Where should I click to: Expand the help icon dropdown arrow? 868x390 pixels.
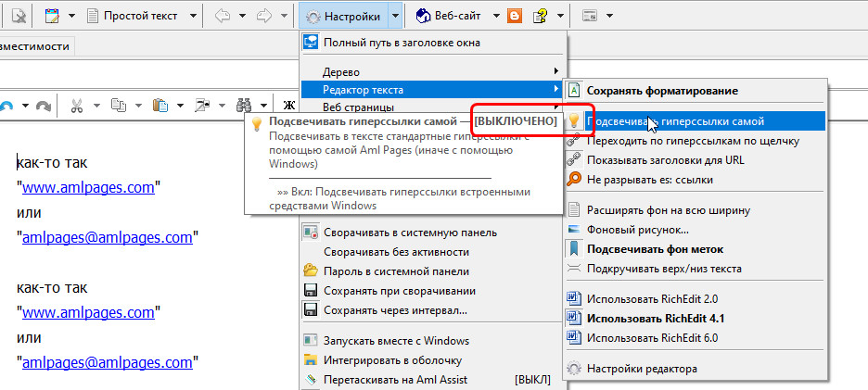561,16
